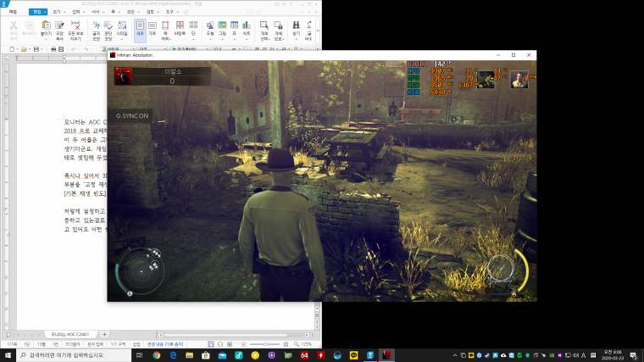Open the Tools (도구) menu
Image resolution: width=644 pixels, height=362 pixels.
169,12
